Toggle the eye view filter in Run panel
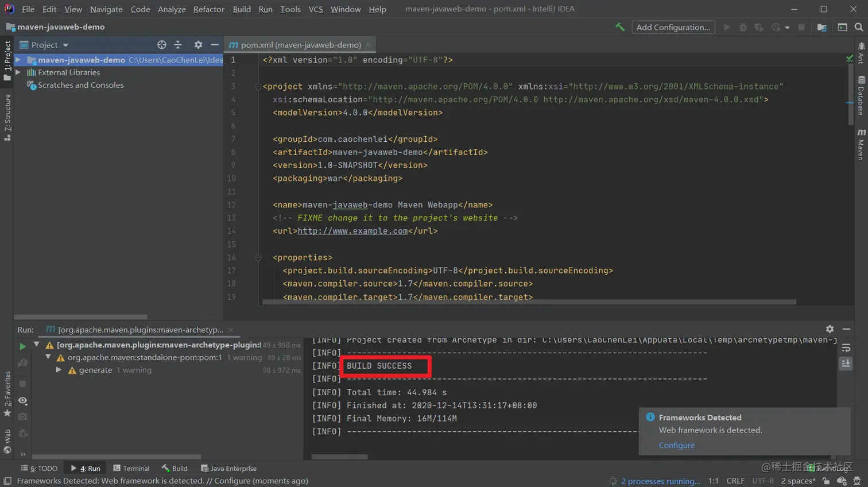Image resolution: width=868 pixels, height=487 pixels. pos(22,400)
